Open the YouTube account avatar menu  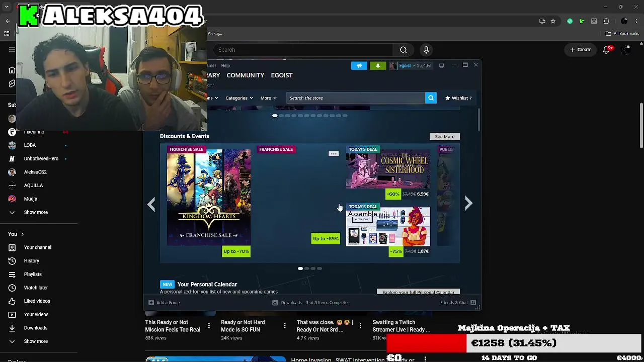(x=626, y=50)
